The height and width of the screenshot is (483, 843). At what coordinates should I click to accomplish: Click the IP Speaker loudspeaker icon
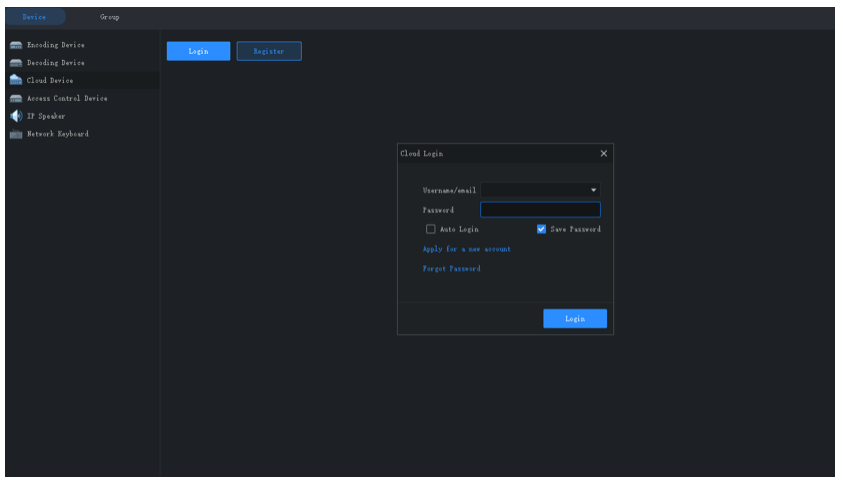(x=16, y=116)
